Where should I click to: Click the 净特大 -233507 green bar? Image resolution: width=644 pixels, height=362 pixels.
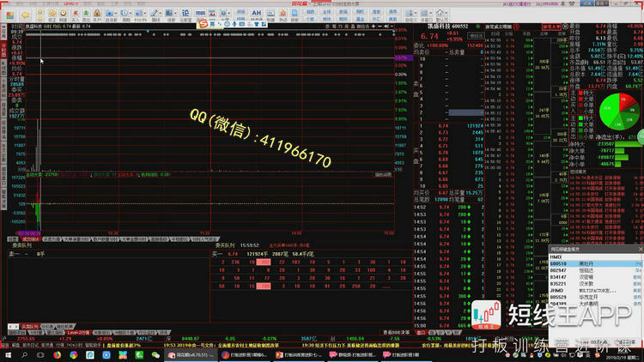[629, 144]
